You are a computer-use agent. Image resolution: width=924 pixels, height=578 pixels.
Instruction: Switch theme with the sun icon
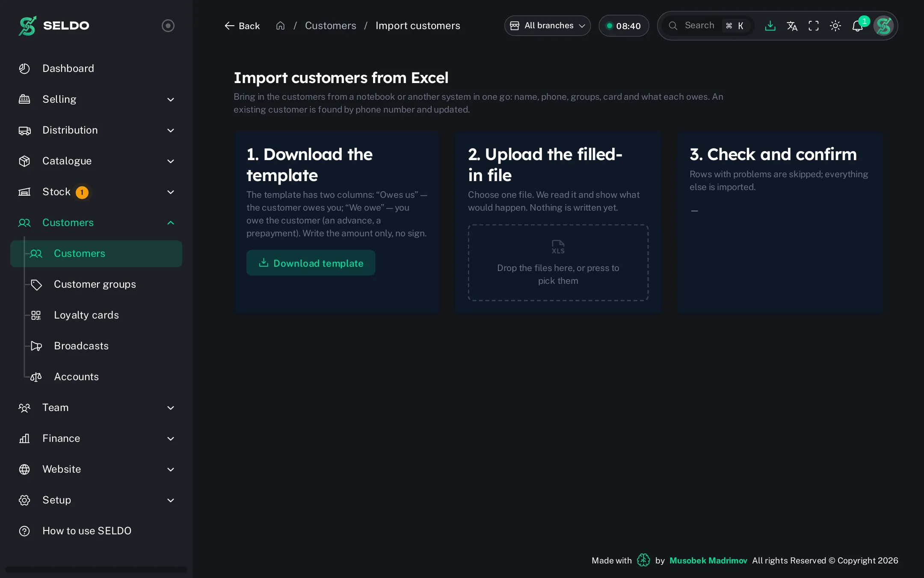click(835, 26)
